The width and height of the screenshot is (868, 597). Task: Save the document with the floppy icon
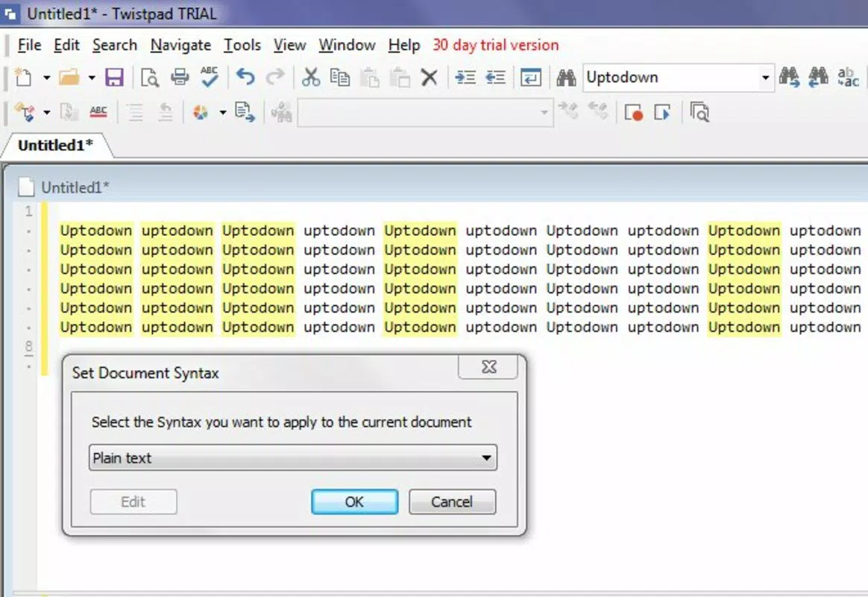(x=114, y=78)
